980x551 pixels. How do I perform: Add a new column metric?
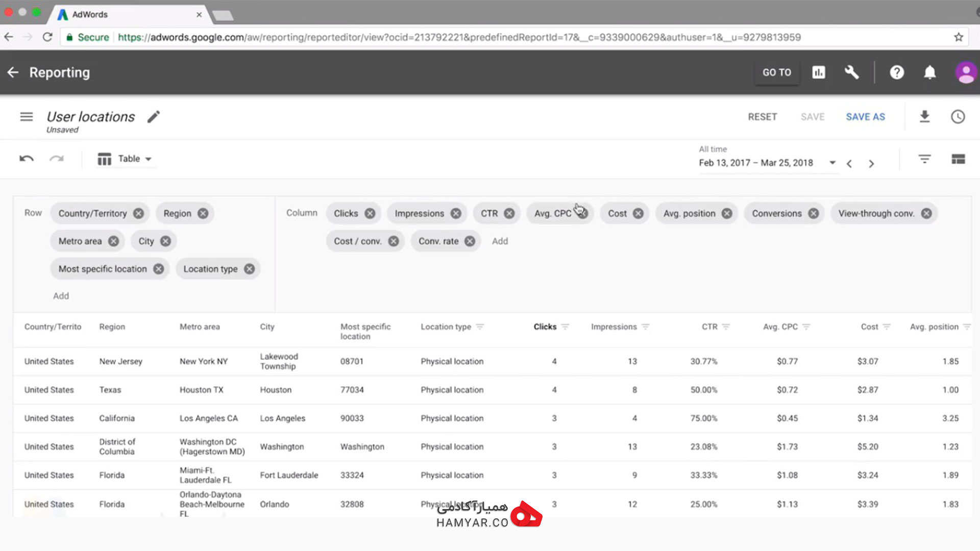tap(500, 241)
